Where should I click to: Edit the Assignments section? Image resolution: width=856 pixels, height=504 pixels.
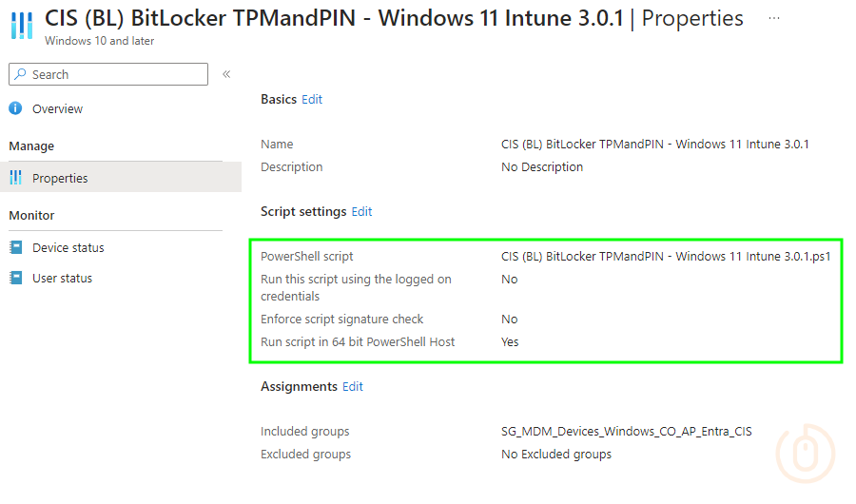(353, 386)
